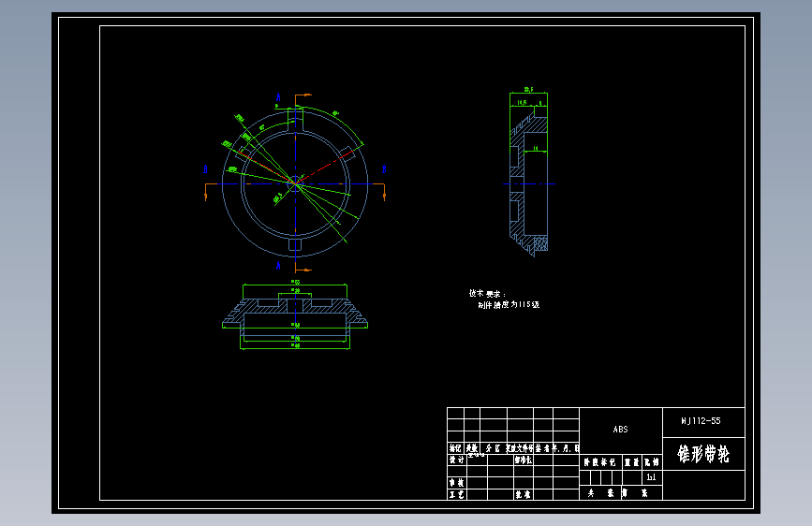Click the 技术要求 notes heading
The width and height of the screenshot is (812, 526).
[x=487, y=293]
